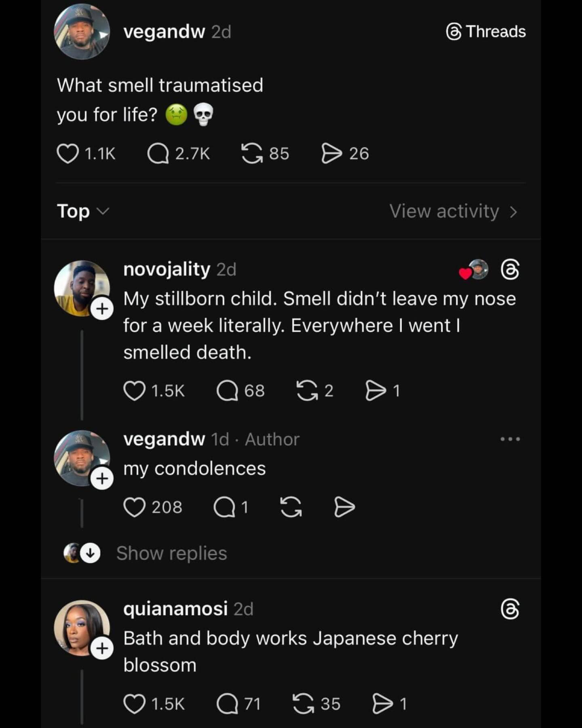Open vegandw's profile from post username
The width and height of the screenshot is (582, 728).
(x=164, y=32)
